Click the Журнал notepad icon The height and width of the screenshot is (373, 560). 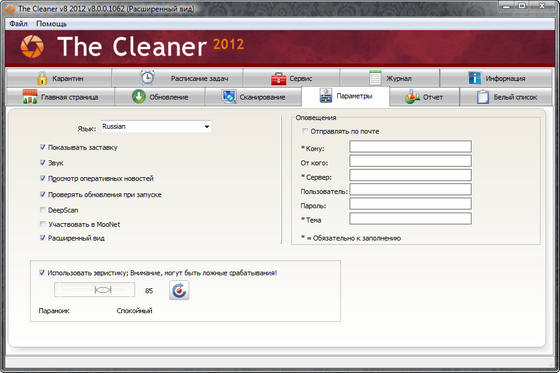click(375, 78)
